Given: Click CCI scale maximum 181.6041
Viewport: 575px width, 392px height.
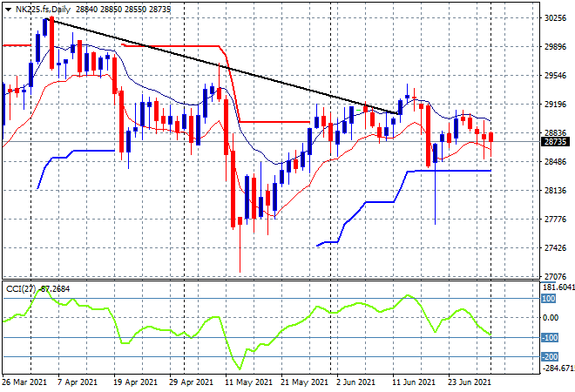Looking at the screenshot, I should [x=558, y=287].
